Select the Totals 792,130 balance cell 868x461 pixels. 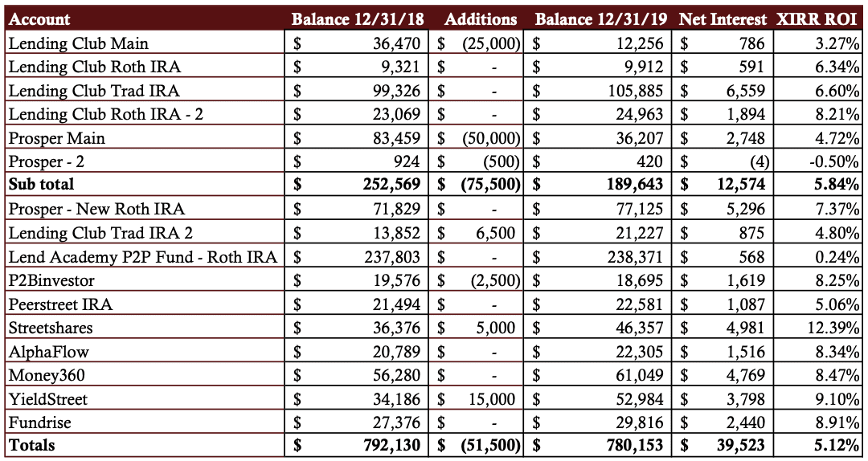[357, 446]
